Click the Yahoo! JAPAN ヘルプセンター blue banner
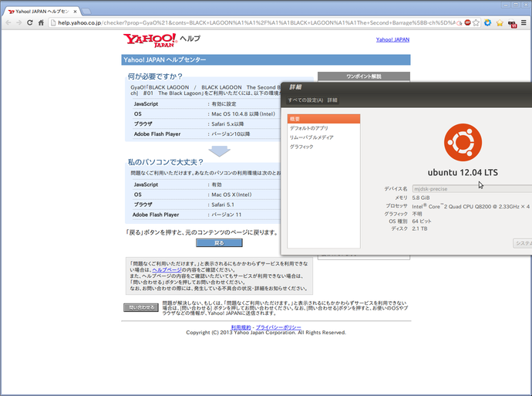Screen dimensions: 532x396 pyautogui.click(x=266, y=59)
